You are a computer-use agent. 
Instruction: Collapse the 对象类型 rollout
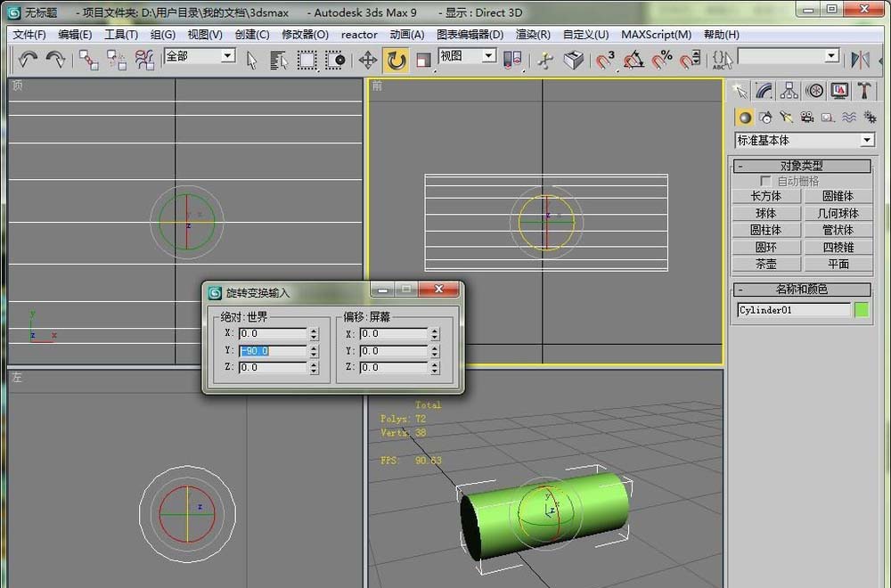tap(802, 166)
